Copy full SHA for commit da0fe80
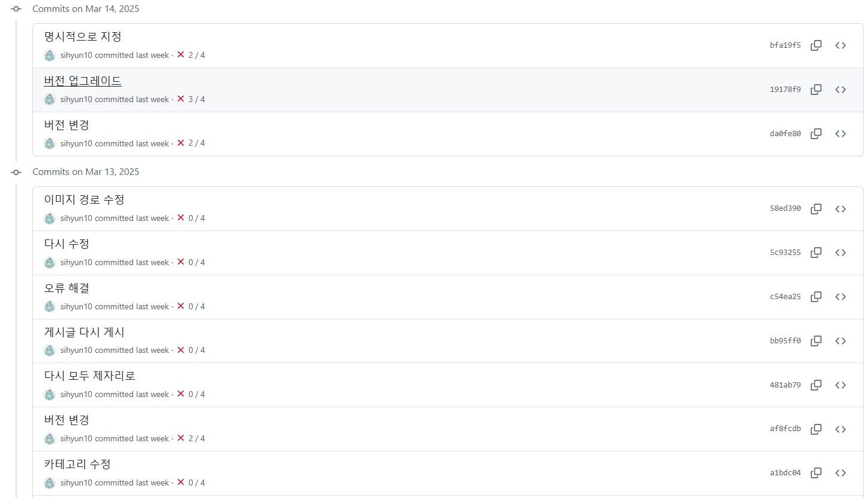Image resolution: width=868 pixels, height=498 pixels. click(816, 134)
